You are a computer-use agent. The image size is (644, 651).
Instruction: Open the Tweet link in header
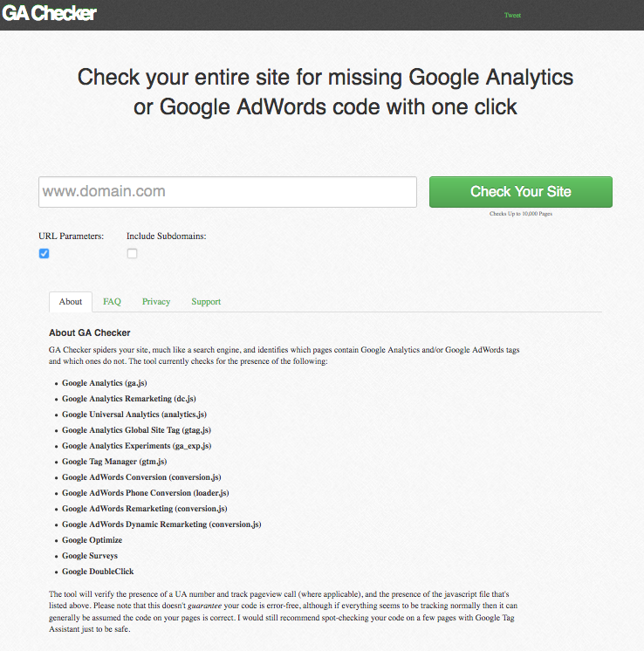[x=512, y=16]
